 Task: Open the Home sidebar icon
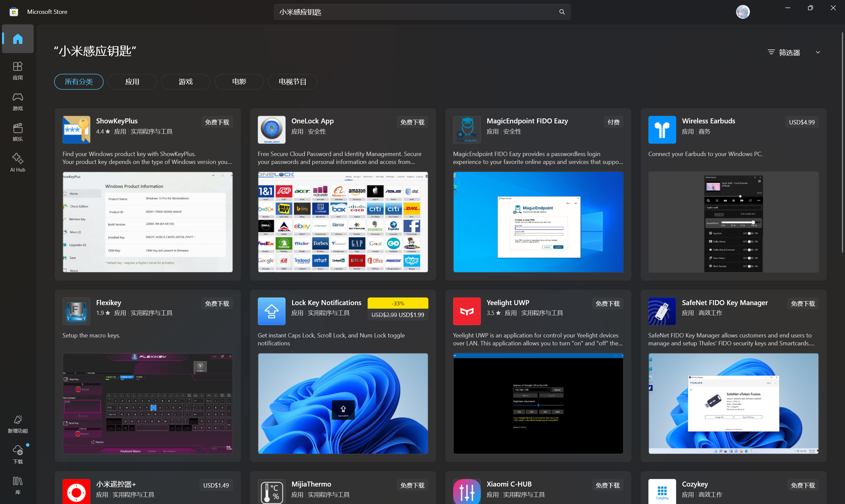point(18,39)
